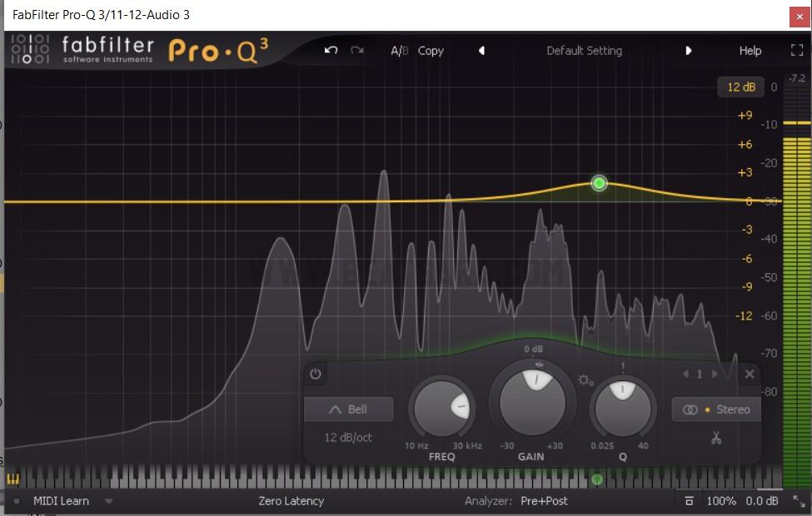Toggle the MIDI Learn enable dot
This screenshot has height=516, width=812.
tap(17, 501)
